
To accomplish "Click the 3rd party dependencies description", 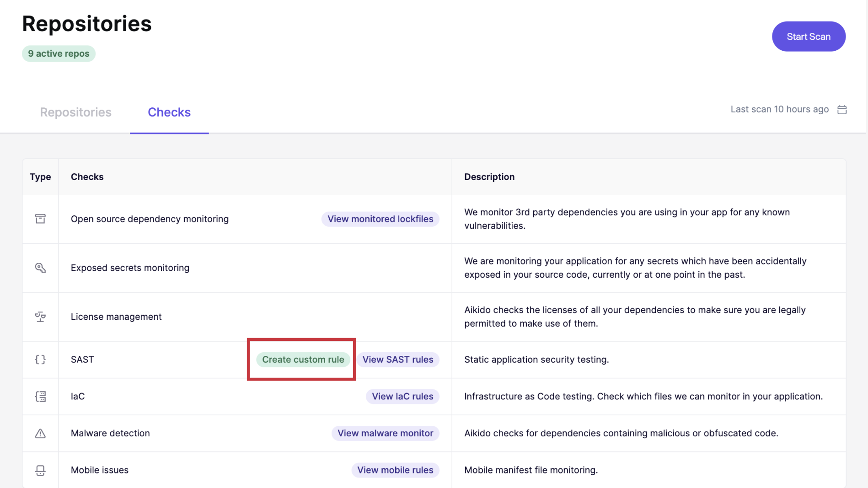I will [x=627, y=219].
